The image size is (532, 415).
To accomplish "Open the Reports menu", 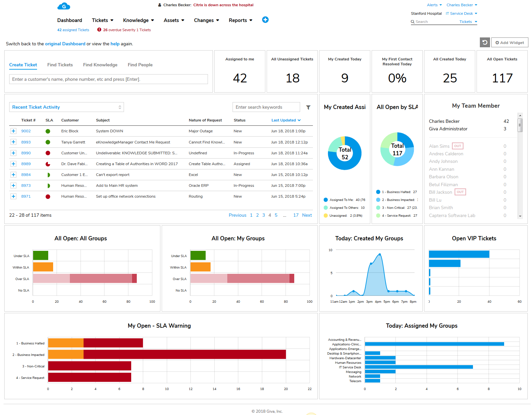I will point(240,20).
